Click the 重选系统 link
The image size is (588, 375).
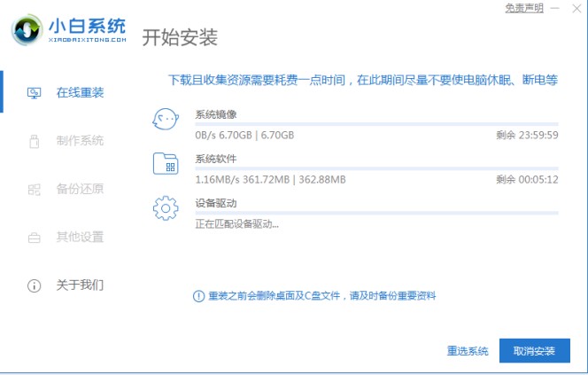pos(468,351)
